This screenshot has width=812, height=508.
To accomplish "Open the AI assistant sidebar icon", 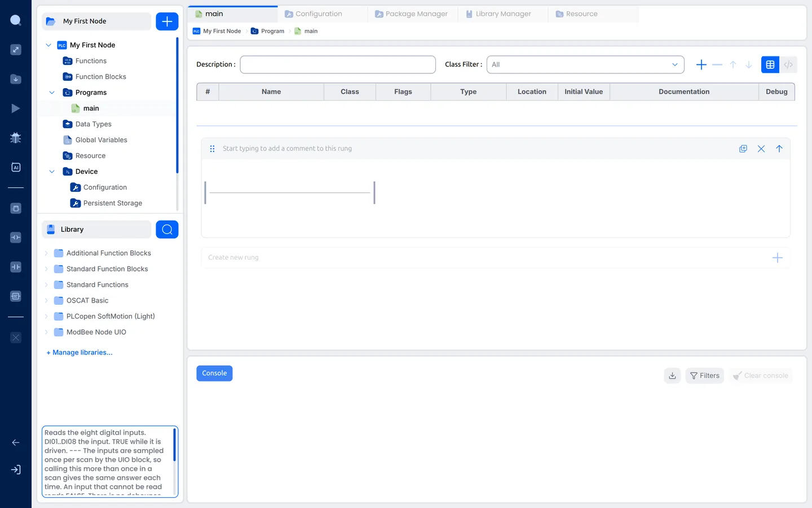I will click(x=16, y=167).
